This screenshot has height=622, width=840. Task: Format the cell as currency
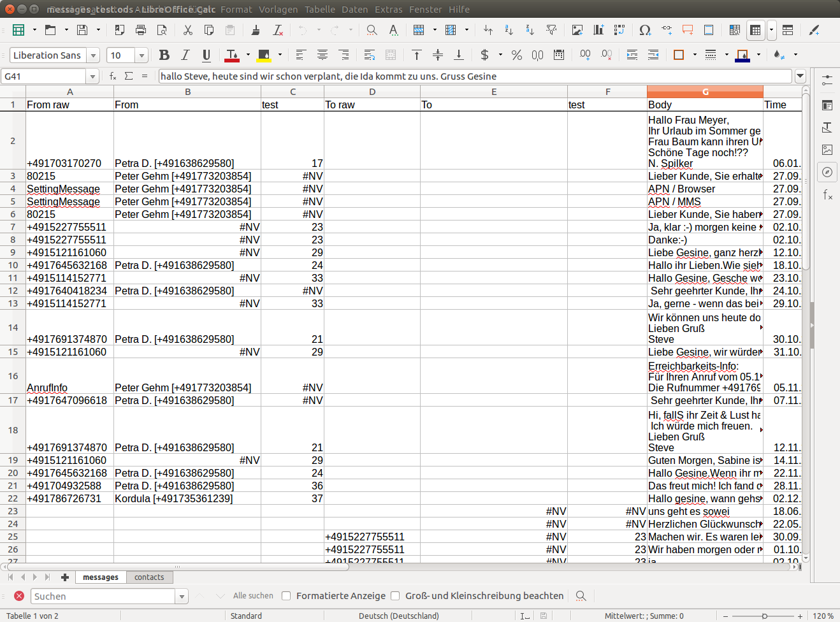(x=485, y=55)
